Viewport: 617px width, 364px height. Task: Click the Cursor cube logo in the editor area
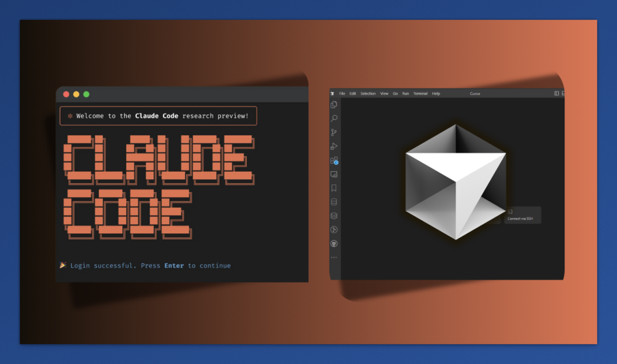pos(456,182)
